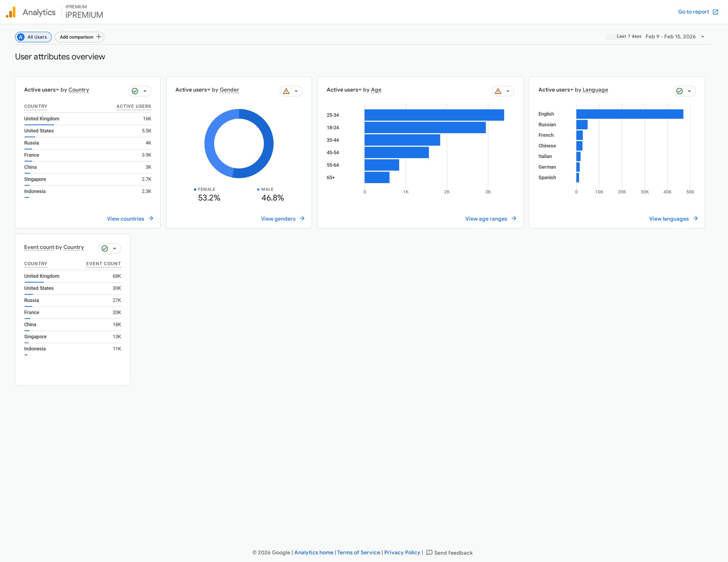This screenshot has height=562, width=728.
Task: Click the Send feedback icon in footer
Action: 429,553
